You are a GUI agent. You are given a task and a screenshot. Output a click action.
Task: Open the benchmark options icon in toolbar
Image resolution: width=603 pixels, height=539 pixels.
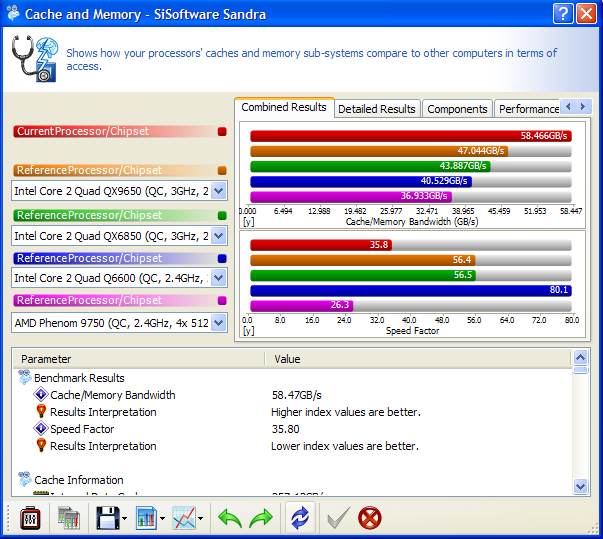pos(30,519)
